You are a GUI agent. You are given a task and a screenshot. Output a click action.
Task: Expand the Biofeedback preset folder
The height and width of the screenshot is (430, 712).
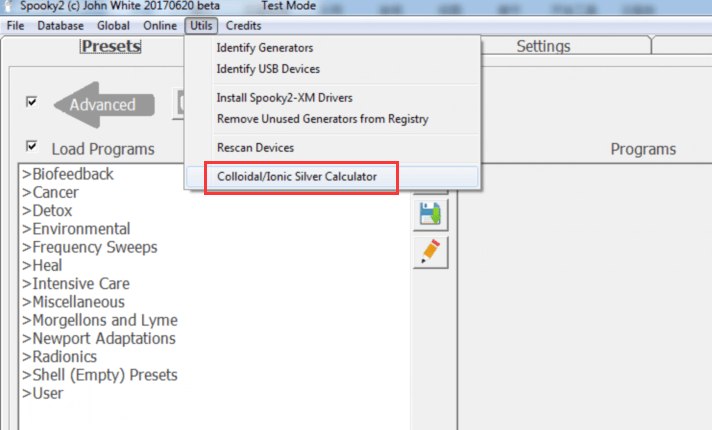pyautogui.click(x=67, y=174)
